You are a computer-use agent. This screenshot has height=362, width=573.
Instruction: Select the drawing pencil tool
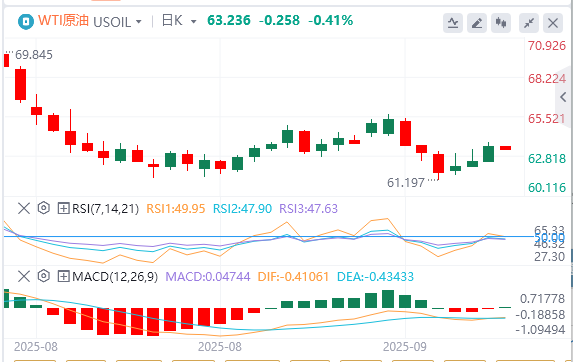[477, 23]
